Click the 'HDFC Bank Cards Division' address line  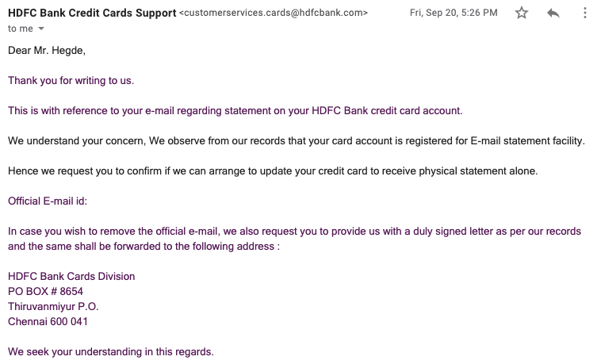(71, 277)
